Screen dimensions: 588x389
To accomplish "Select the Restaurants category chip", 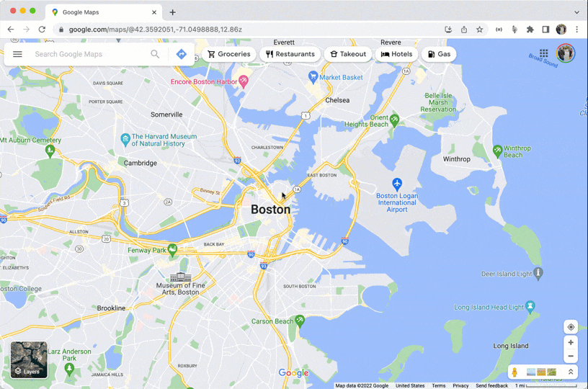I will pos(290,54).
